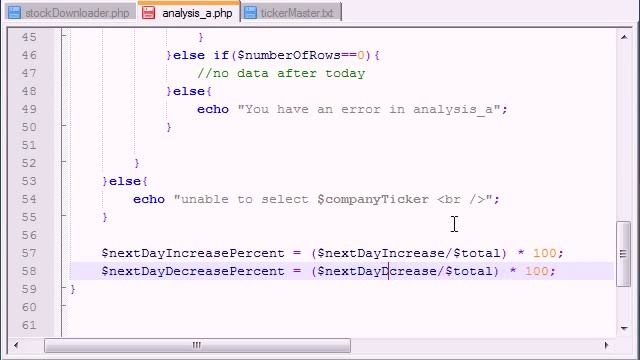Click line number 57 in the margin

click(x=29, y=253)
